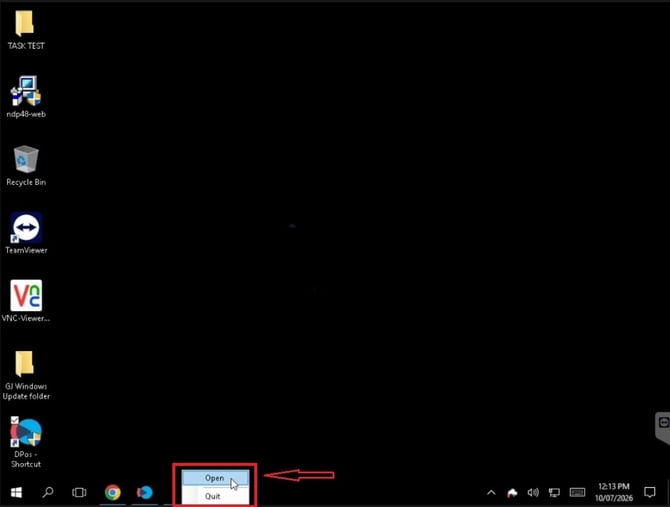Image resolution: width=670 pixels, height=507 pixels.
Task: Expand the TeamViewer side panel tab
Action: click(x=663, y=428)
